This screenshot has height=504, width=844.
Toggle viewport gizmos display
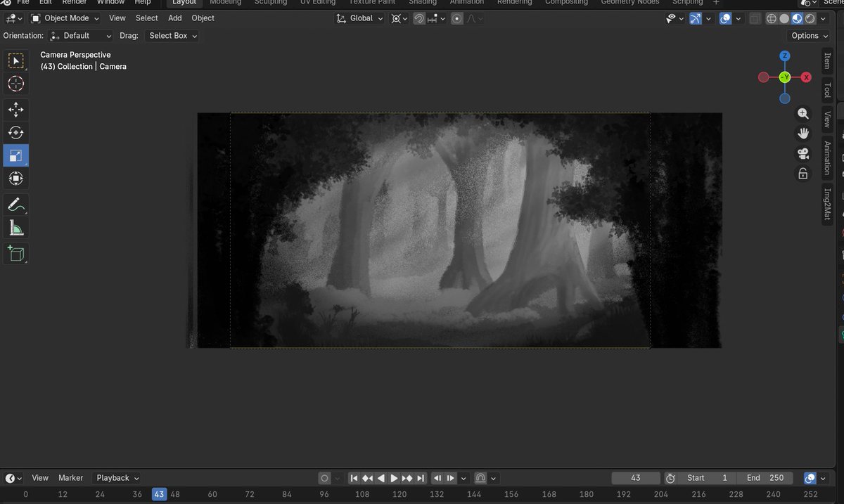[x=696, y=18]
